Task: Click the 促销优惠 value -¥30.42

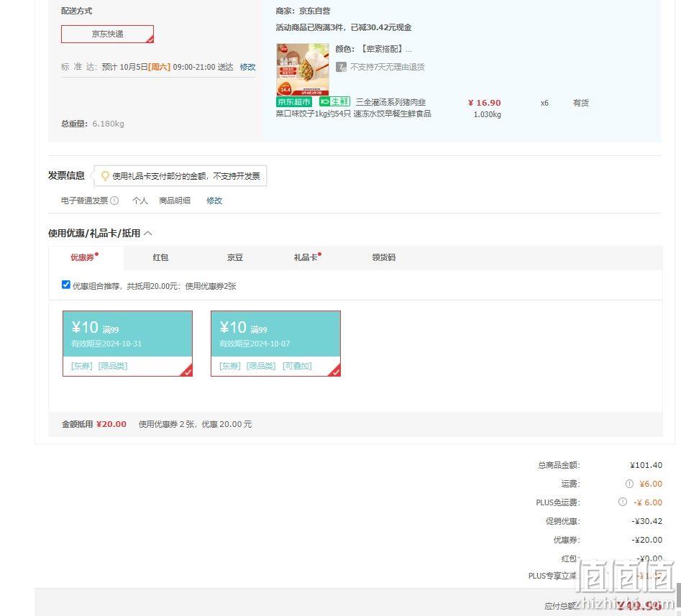Action: click(x=646, y=521)
